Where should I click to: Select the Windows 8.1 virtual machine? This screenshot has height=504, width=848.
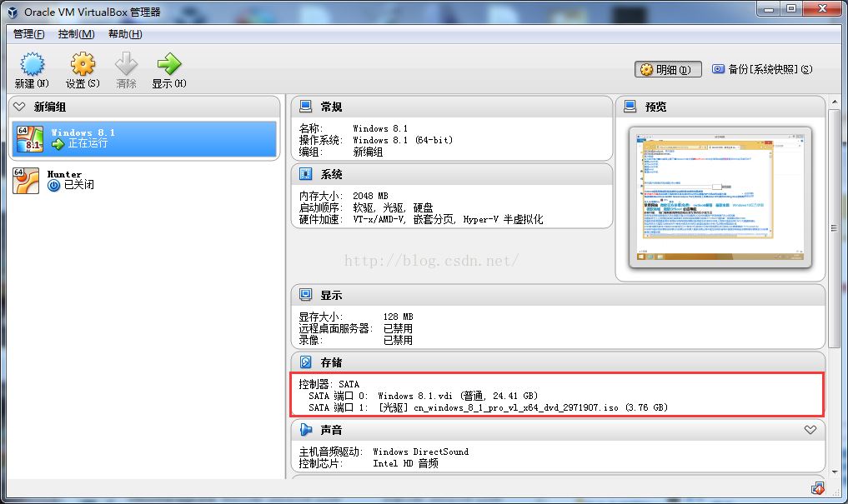click(144, 138)
